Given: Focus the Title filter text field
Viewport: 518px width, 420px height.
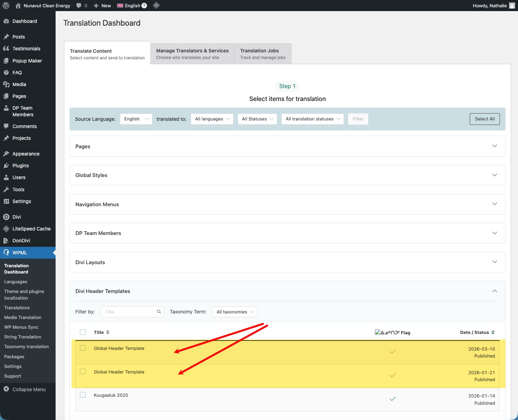Looking at the screenshot, I should coord(129,312).
